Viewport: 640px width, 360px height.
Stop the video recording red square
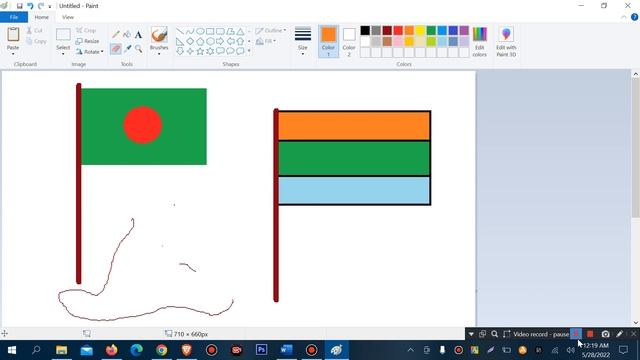click(590, 334)
